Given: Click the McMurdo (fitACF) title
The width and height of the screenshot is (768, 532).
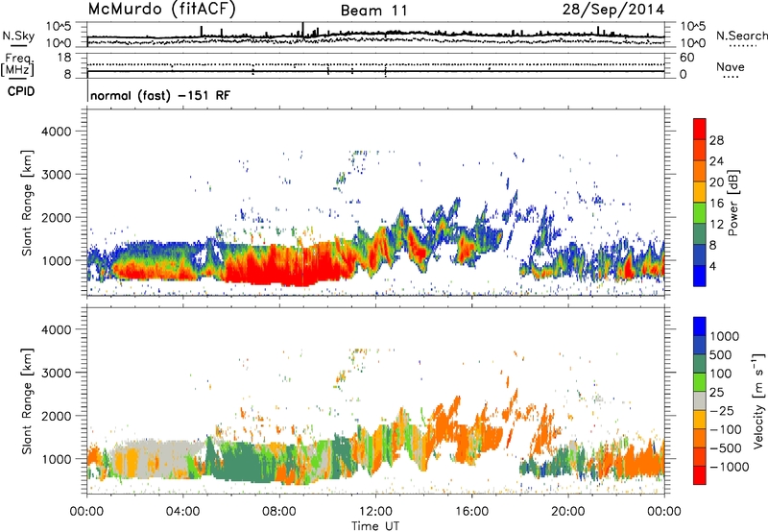Looking at the screenshot, I should click(x=161, y=10).
